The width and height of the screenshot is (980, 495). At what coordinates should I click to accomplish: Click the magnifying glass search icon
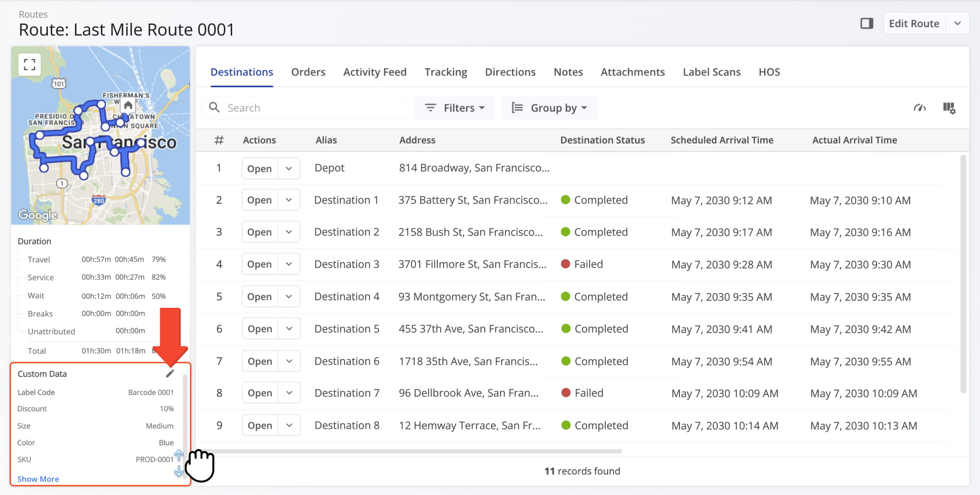(215, 108)
